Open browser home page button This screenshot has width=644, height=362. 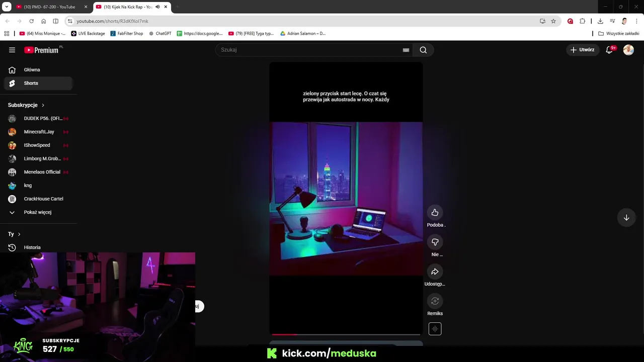tap(43, 21)
